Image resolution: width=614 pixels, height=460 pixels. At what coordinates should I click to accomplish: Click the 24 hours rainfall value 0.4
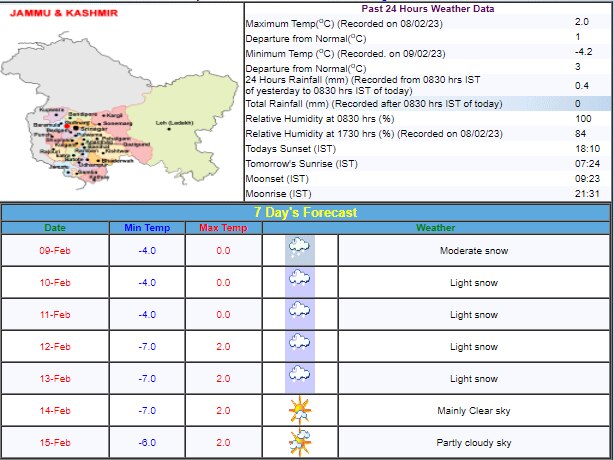coord(582,85)
